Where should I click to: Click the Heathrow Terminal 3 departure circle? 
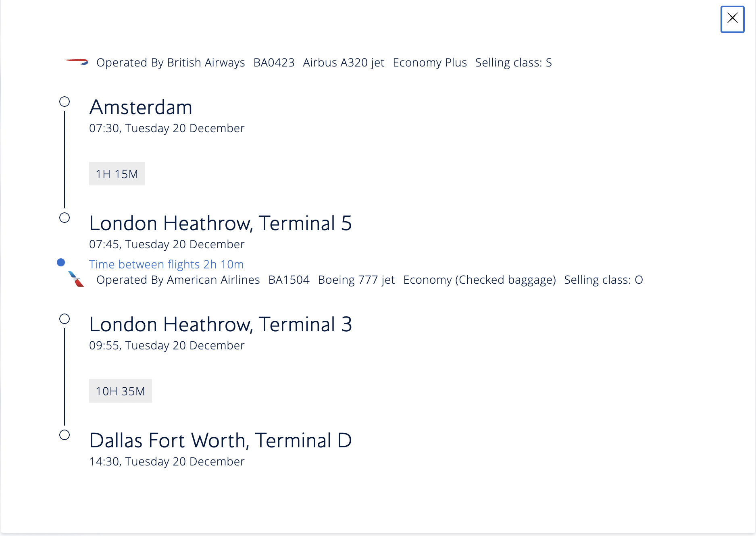[x=65, y=319]
